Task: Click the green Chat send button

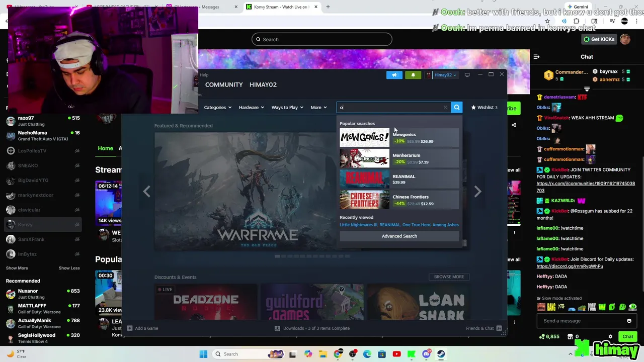Action: [627, 337]
